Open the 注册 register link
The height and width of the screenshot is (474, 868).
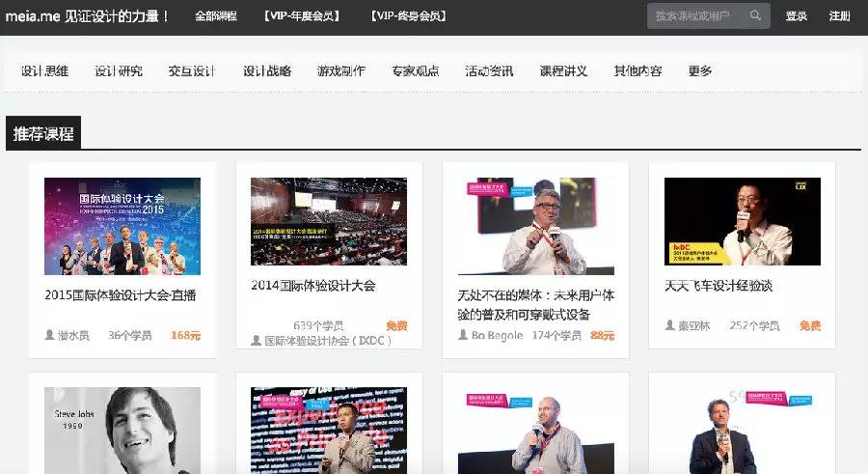[x=839, y=16]
